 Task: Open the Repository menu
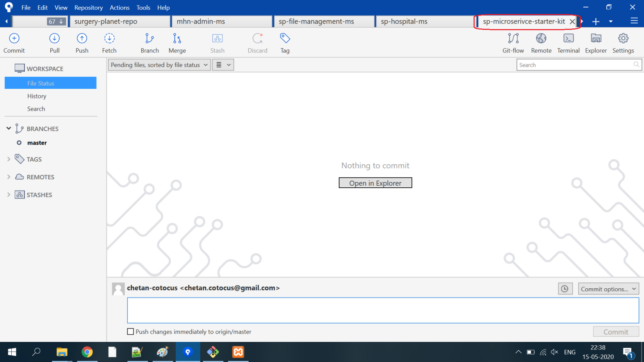point(88,8)
